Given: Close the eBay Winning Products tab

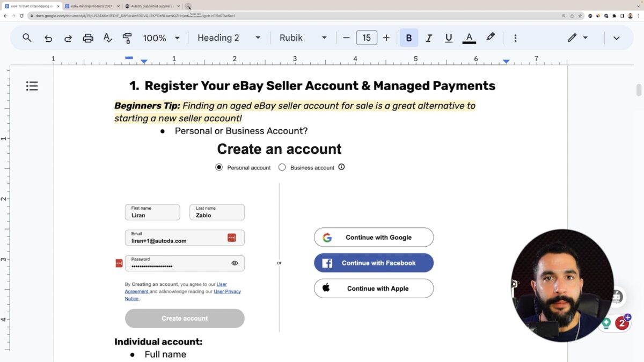Looking at the screenshot, I should [118, 6].
